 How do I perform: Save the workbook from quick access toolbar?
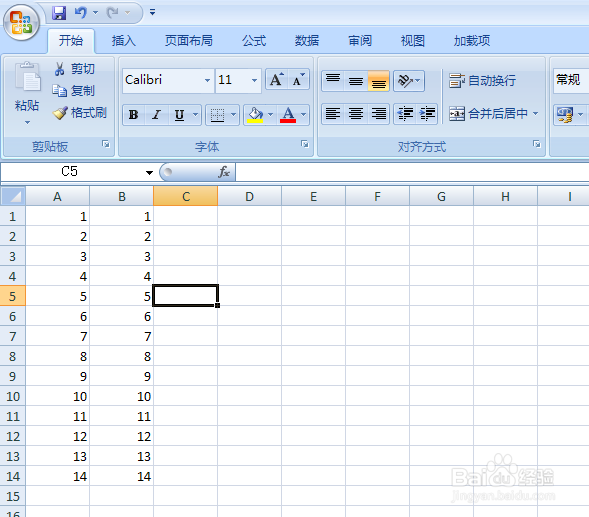pyautogui.click(x=59, y=13)
